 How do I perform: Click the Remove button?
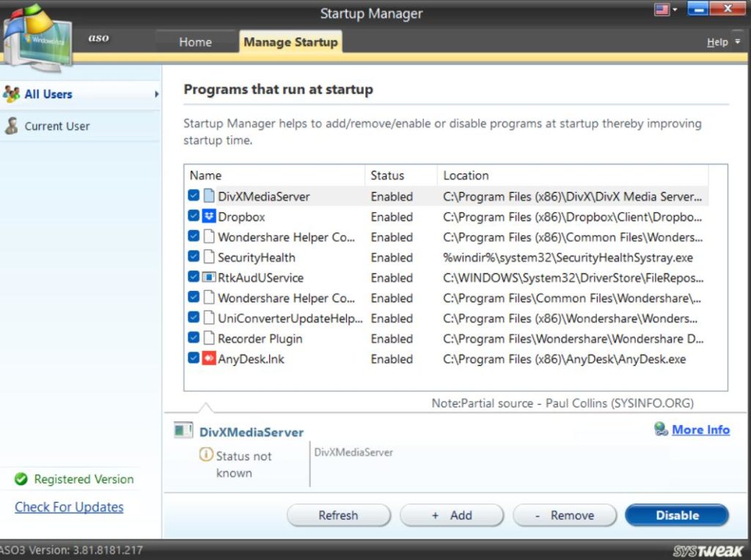(x=565, y=515)
